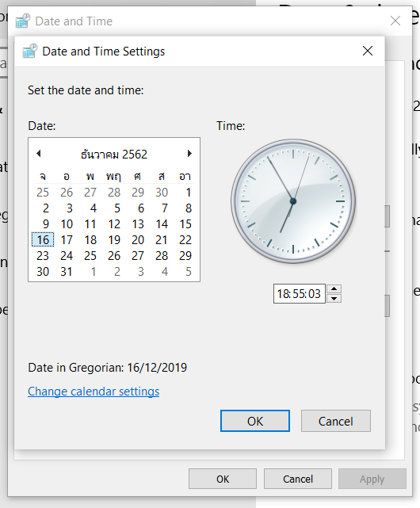The height and width of the screenshot is (508, 420).
Task: Select date 22 in calendar
Action: [x=185, y=240]
